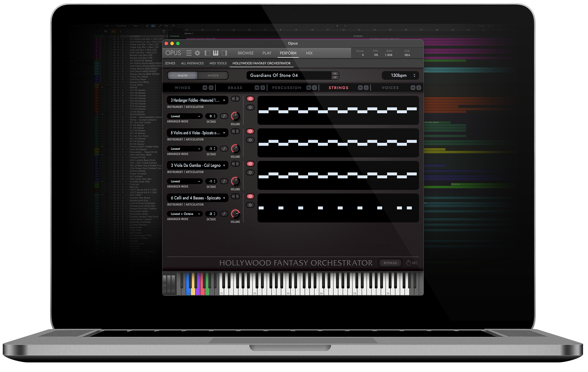
Task: Open the Opus hamburger menu
Action: pos(189,53)
